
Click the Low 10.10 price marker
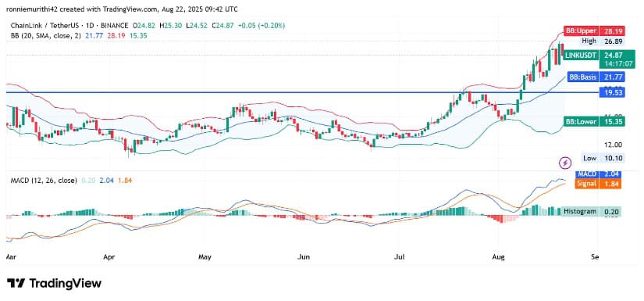[x=603, y=158]
